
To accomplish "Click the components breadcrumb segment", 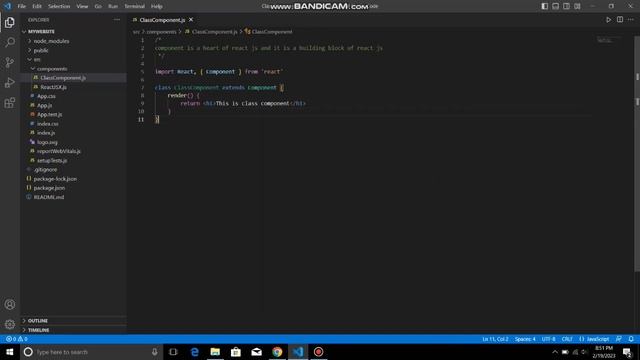I will (x=161, y=31).
